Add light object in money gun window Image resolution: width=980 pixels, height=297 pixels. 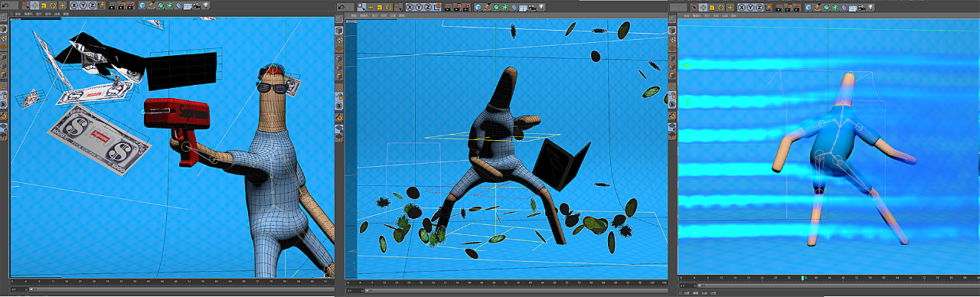pyautogui.click(x=205, y=5)
